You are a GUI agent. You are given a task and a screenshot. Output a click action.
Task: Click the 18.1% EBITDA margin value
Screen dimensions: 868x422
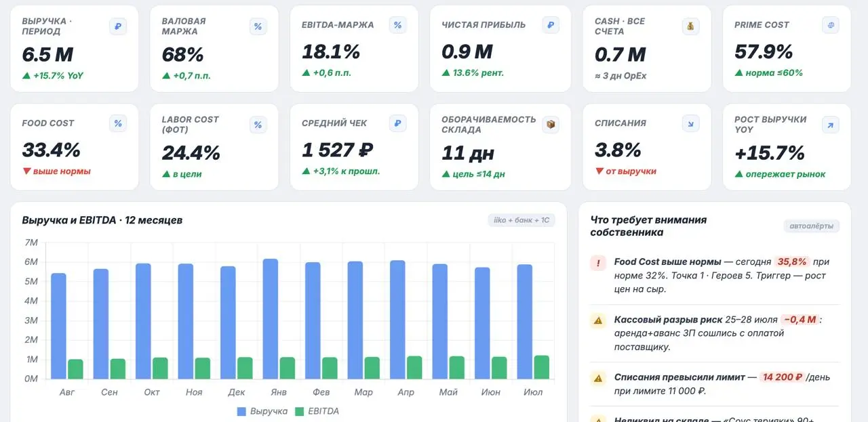pos(331,51)
